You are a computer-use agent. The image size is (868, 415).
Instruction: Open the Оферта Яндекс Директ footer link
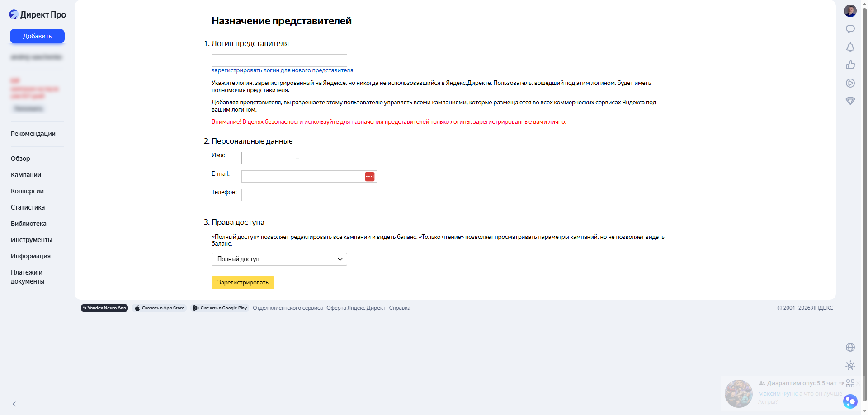point(356,308)
